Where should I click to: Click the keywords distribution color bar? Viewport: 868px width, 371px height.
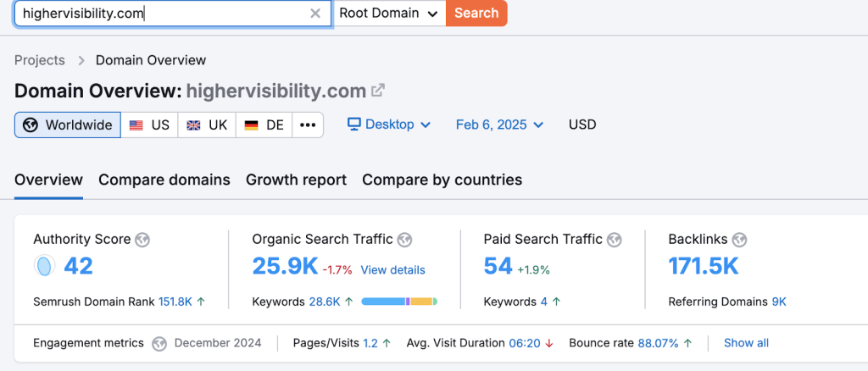click(399, 302)
